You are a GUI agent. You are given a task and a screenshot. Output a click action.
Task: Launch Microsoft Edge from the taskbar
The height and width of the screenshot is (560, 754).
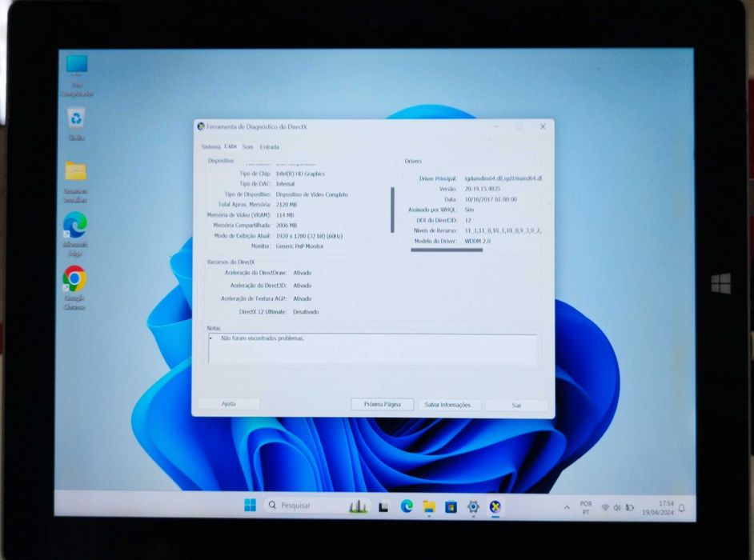click(x=407, y=506)
